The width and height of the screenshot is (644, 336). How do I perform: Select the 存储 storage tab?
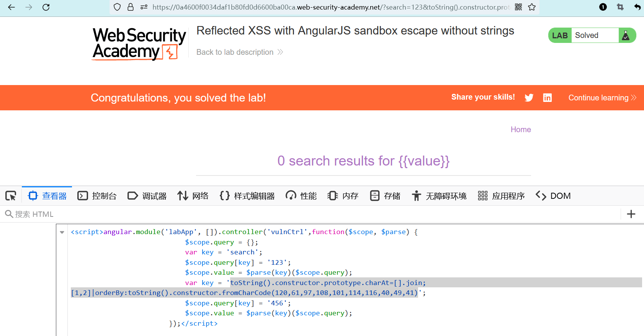385,196
